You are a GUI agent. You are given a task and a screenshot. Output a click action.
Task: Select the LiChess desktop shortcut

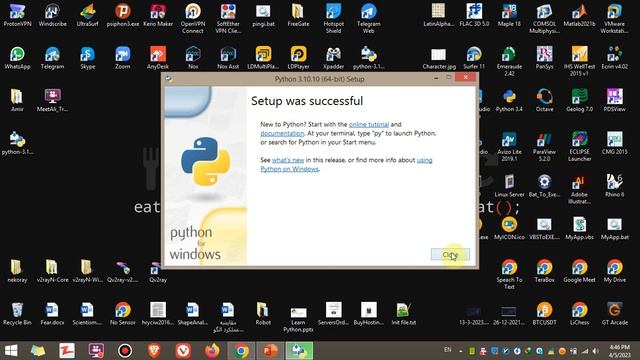[579, 314]
